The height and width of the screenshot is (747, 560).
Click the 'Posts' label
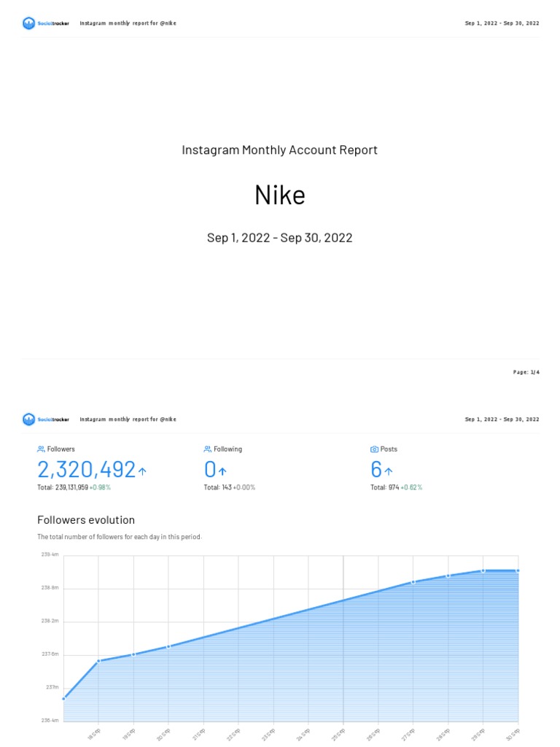pos(389,449)
